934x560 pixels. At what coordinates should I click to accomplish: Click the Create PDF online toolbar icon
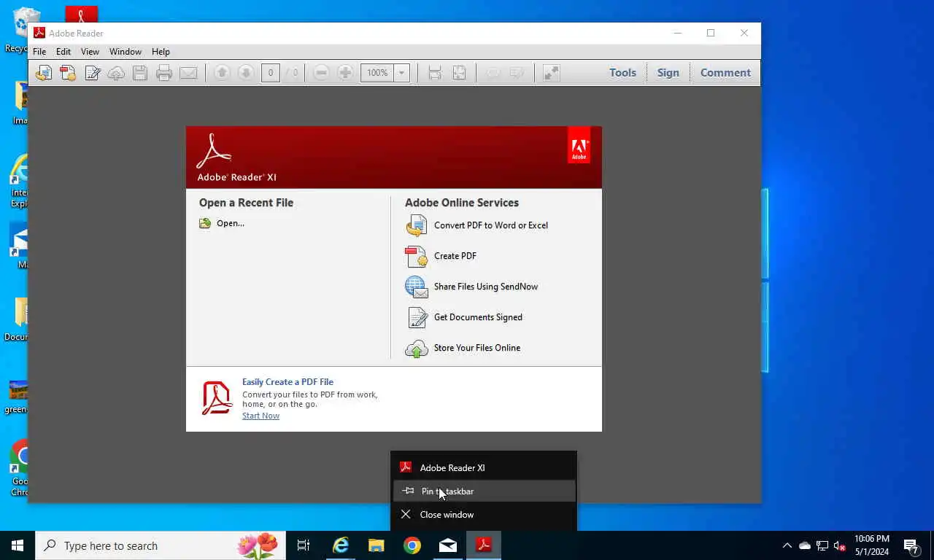[68, 73]
